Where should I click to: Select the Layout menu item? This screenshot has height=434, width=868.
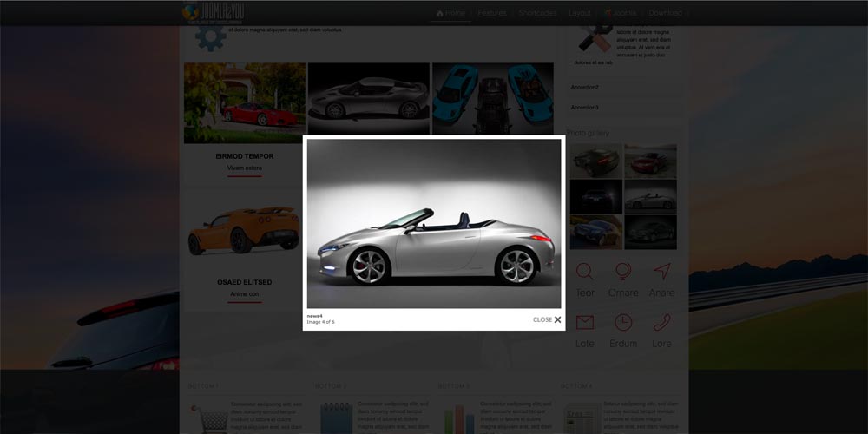tap(580, 13)
